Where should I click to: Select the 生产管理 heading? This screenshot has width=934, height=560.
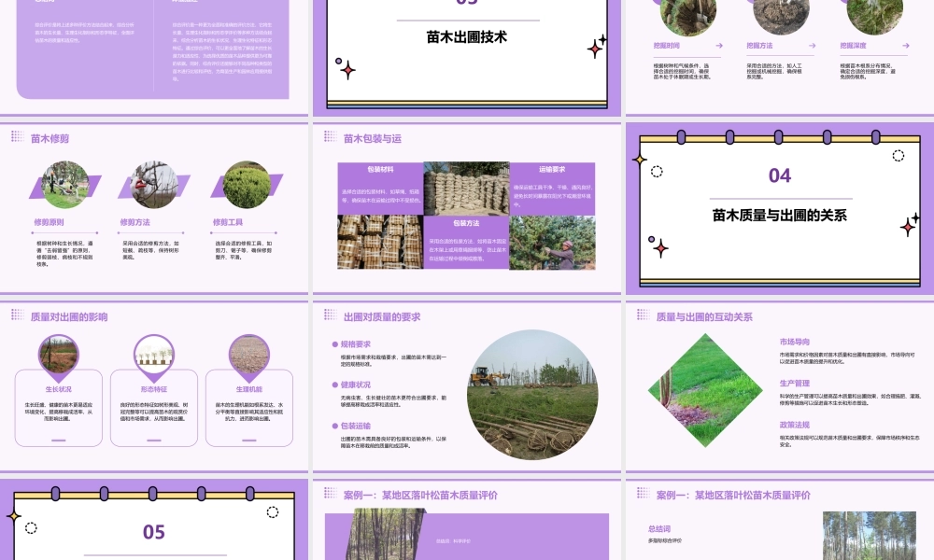(x=795, y=384)
